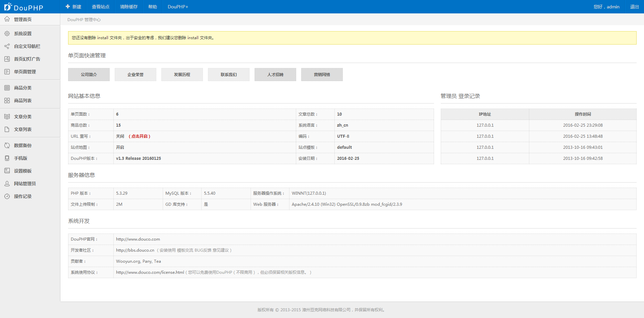Open the 帮助 menu item

pyautogui.click(x=153, y=7)
